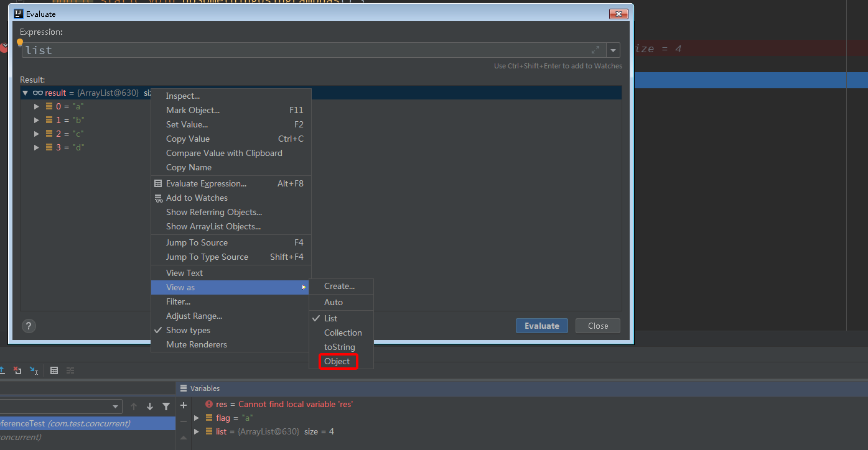Viewport: 868px width, 450px height.
Task: Click the Add to Watches glasses icon
Action: (157, 198)
